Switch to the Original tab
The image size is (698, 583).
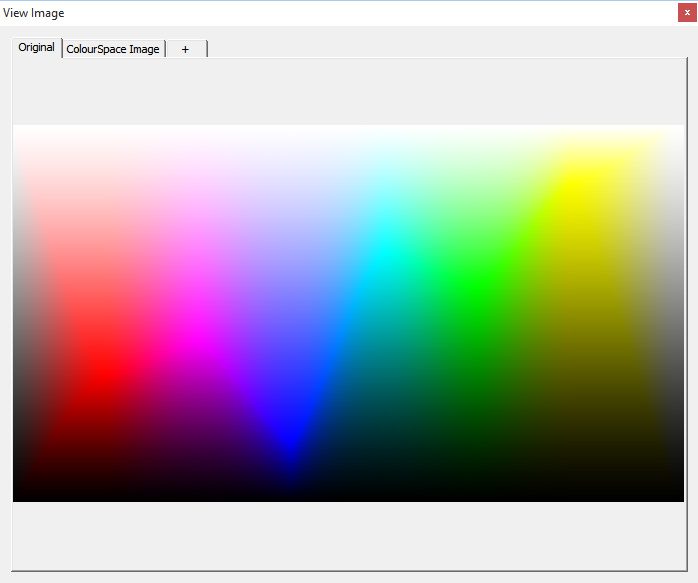coord(37,48)
